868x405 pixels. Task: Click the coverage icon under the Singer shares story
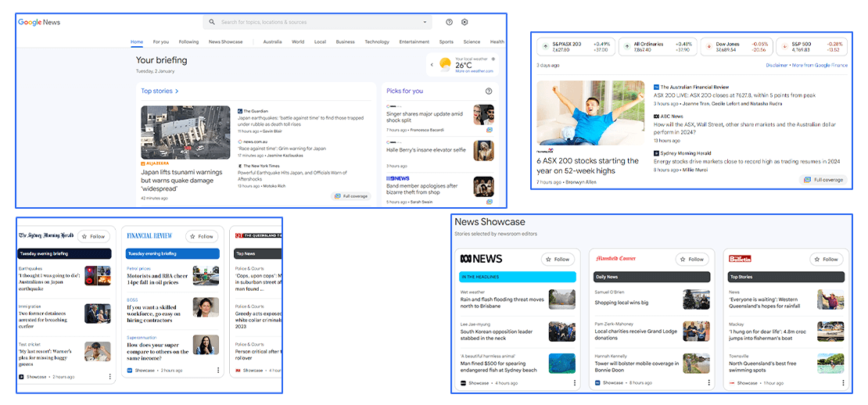pos(490,130)
